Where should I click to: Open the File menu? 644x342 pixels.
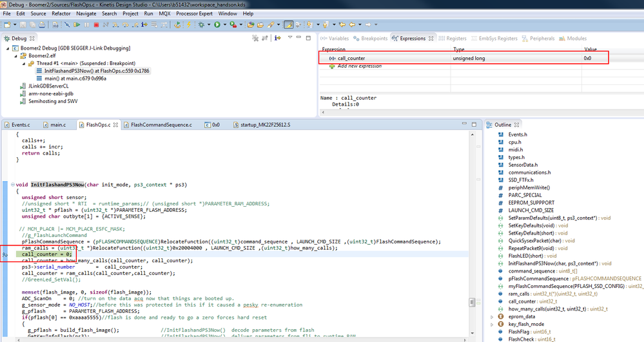(x=6, y=14)
